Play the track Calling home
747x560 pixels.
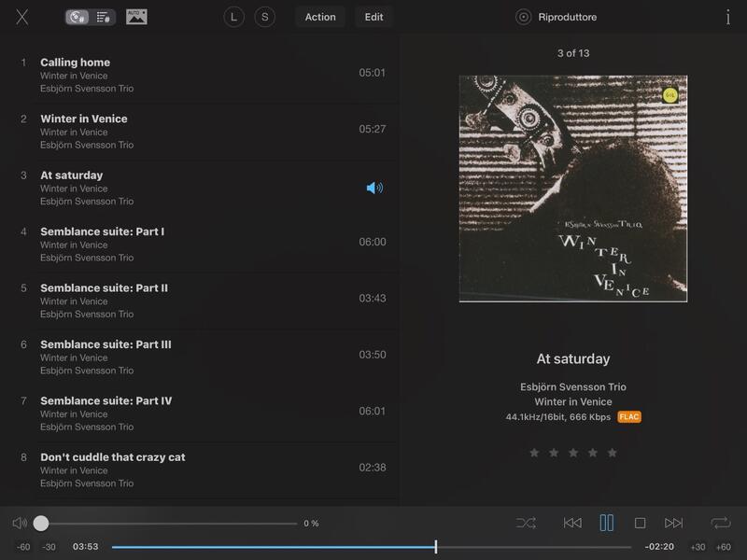point(75,63)
